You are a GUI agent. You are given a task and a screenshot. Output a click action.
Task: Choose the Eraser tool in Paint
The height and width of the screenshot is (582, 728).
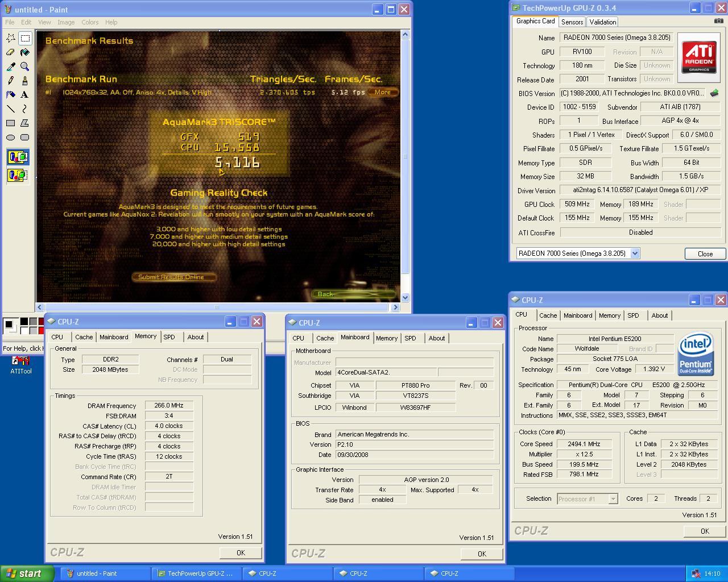tap(11, 52)
